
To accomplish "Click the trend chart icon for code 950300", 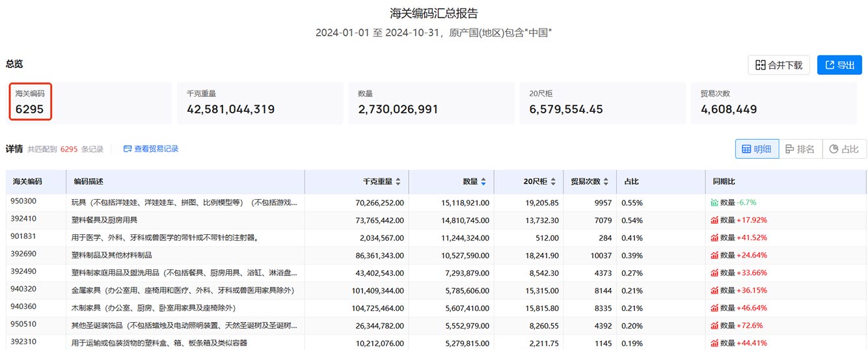I will tap(714, 202).
